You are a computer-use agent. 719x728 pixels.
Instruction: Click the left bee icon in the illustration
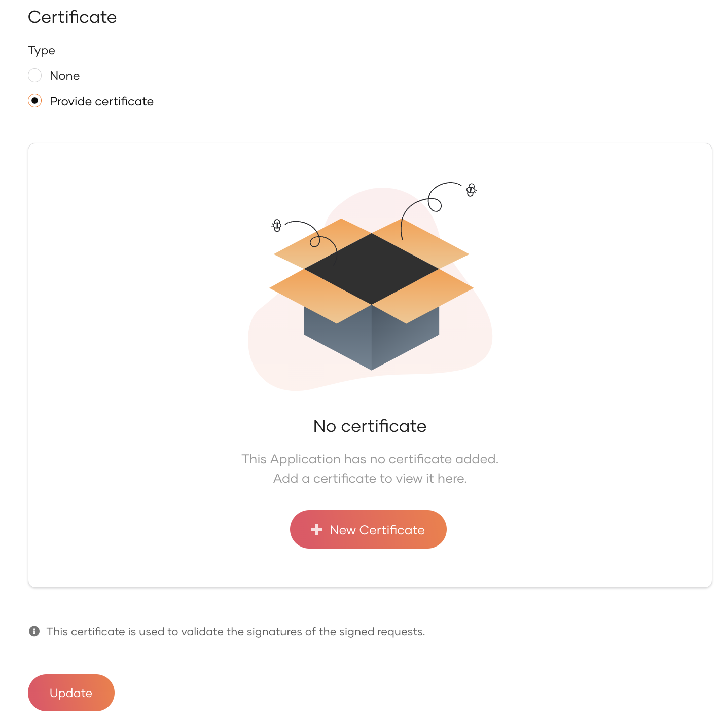277,225
